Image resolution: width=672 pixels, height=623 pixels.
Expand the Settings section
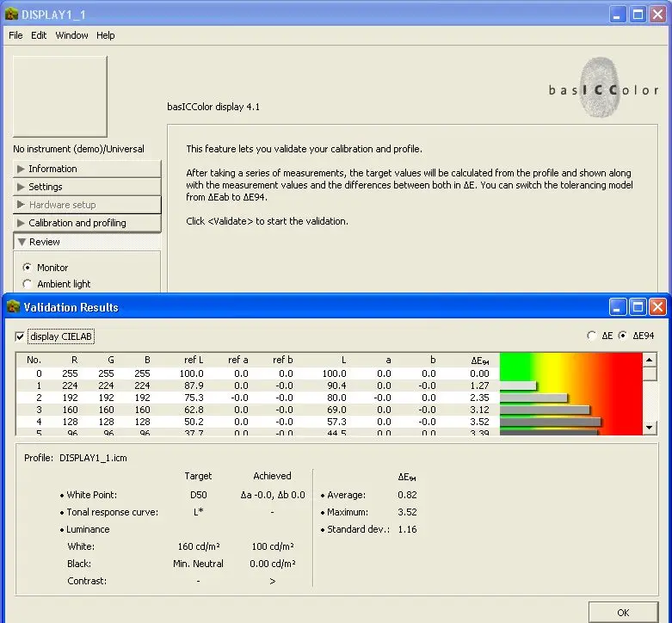(x=87, y=187)
